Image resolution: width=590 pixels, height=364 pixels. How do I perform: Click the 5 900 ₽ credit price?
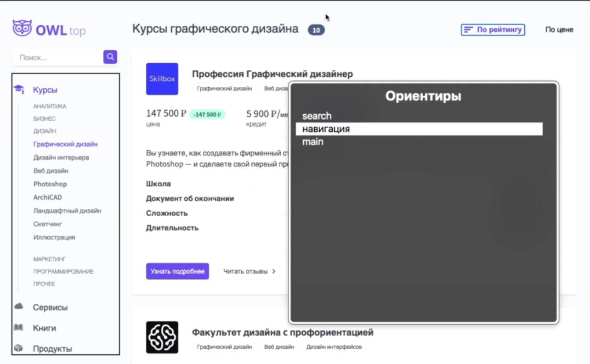click(x=267, y=114)
